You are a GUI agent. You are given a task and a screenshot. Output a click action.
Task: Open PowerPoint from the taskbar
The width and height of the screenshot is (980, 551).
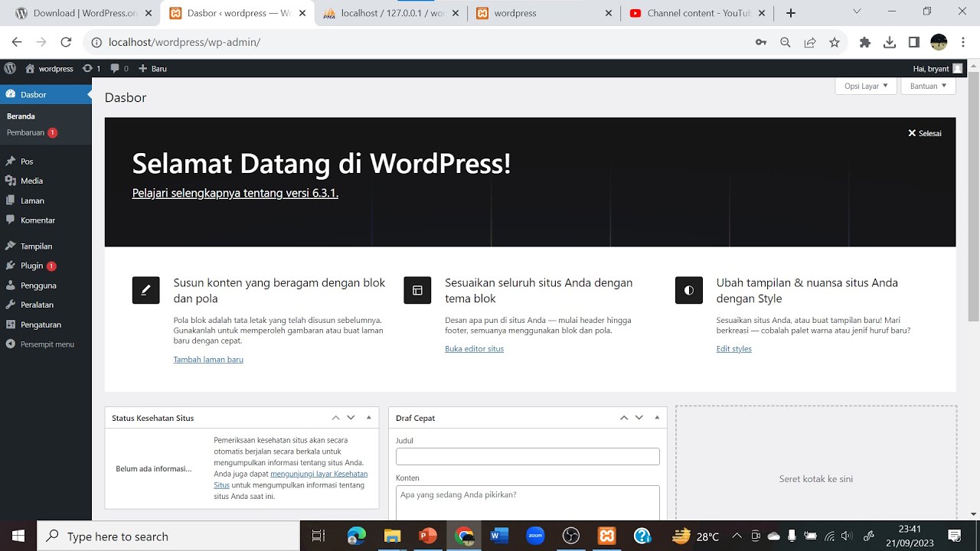click(427, 536)
